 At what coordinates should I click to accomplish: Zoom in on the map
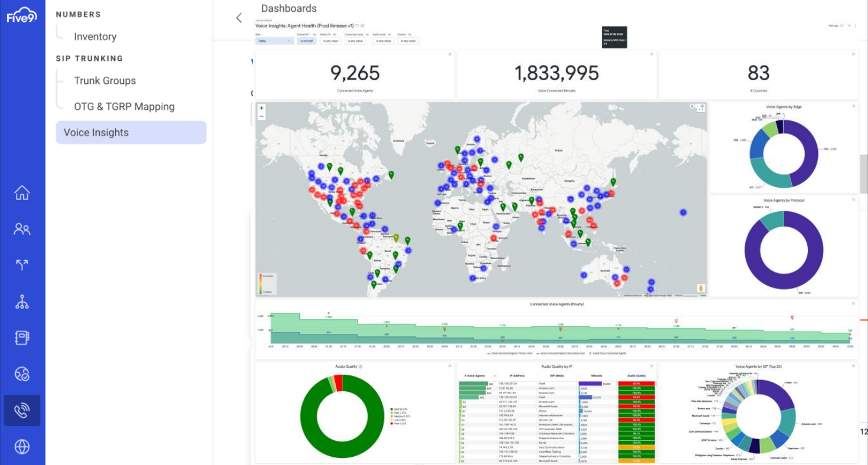[x=261, y=108]
